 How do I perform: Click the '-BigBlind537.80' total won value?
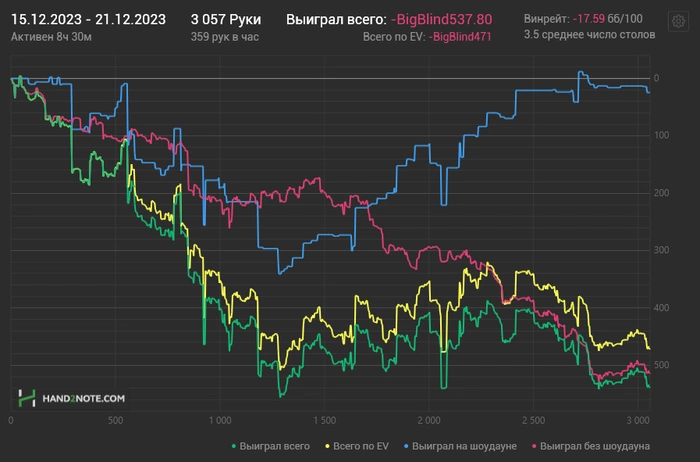(442, 20)
